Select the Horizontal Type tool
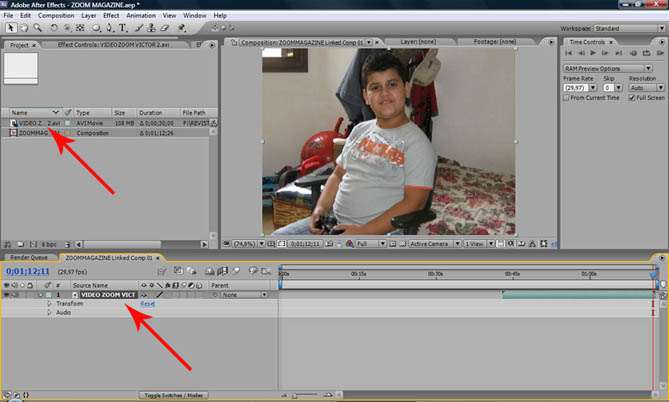This screenshot has height=402, width=669. click(x=121, y=29)
